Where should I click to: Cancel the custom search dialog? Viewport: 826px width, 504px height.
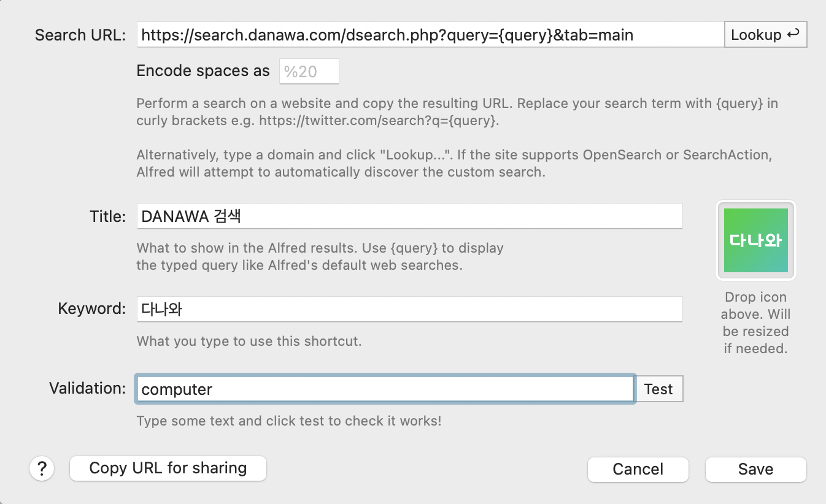point(638,469)
